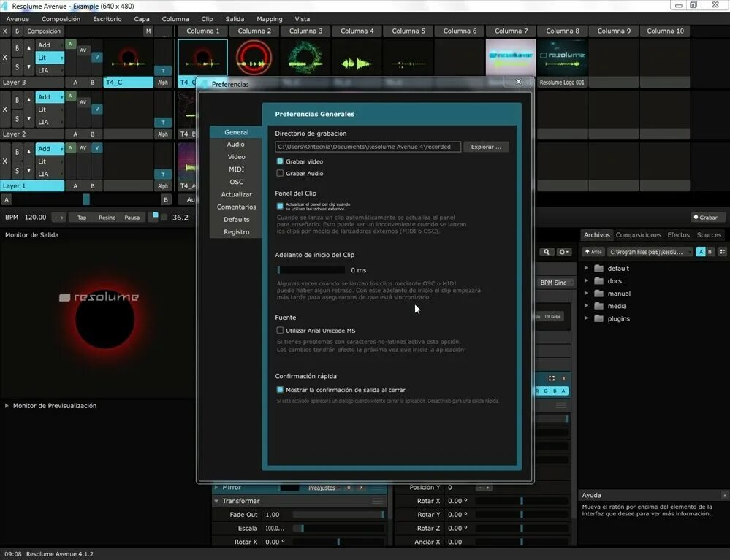Expand the media folder tree arrow
Viewport: 730px width, 560px height.
tap(586, 306)
